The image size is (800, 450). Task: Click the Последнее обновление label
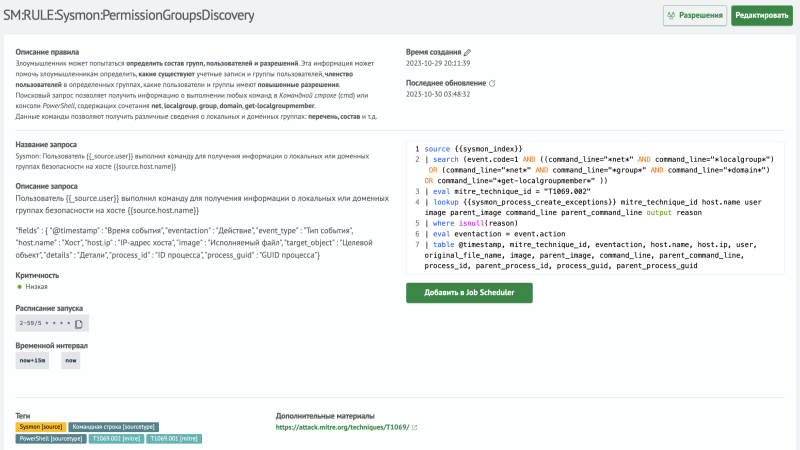[x=446, y=83]
